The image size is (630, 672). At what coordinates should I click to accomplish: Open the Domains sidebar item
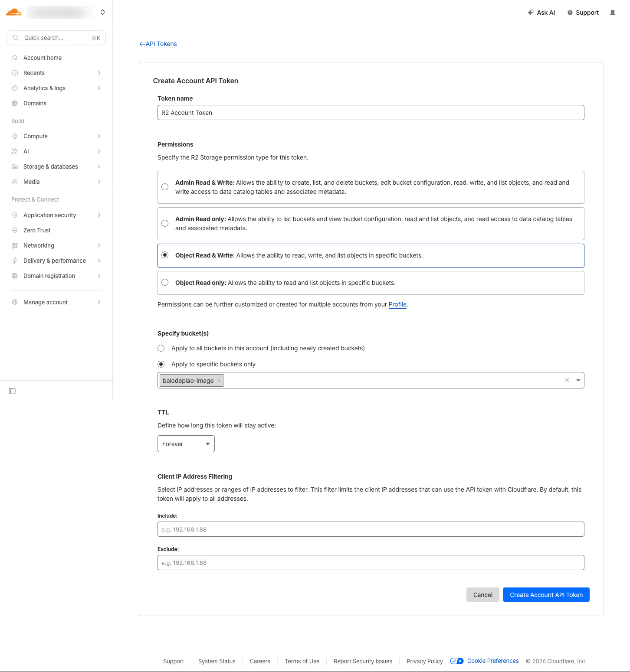click(x=35, y=103)
